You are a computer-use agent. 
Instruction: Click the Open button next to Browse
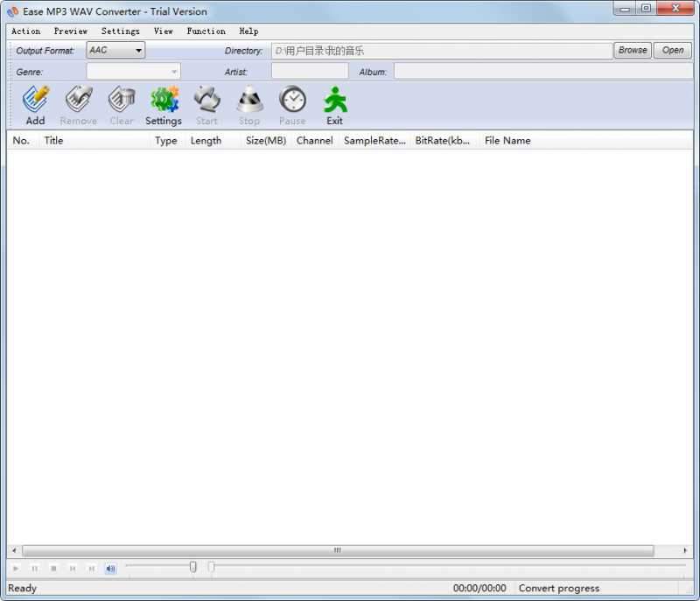click(672, 50)
